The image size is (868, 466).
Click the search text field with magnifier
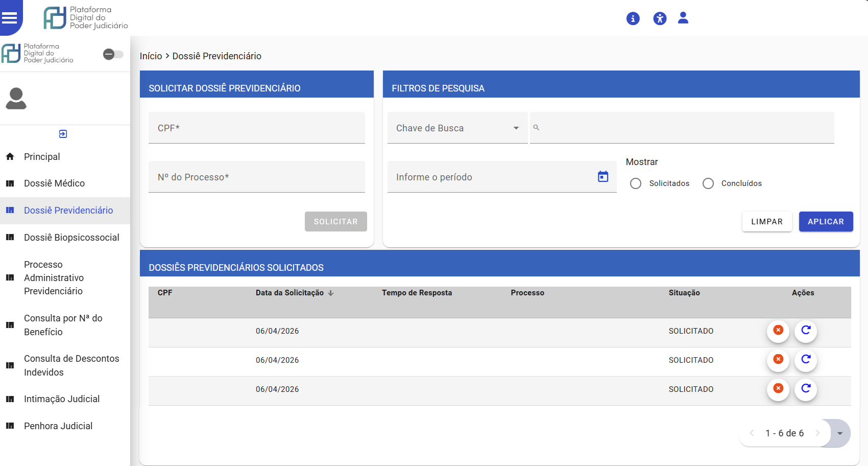tap(682, 128)
